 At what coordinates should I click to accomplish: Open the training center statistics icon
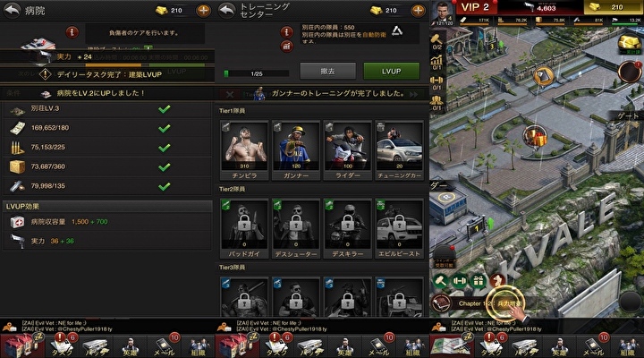click(x=287, y=47)
